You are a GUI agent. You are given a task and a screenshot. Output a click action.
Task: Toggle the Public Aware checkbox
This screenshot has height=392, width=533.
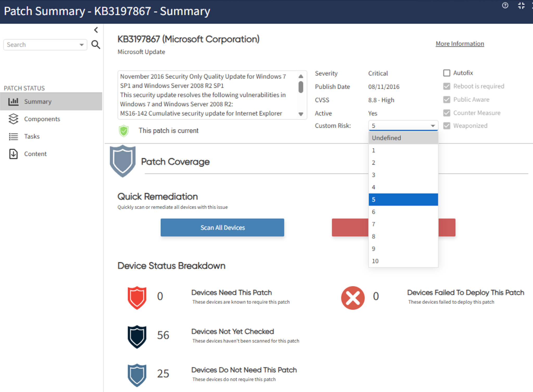(447, 99)
